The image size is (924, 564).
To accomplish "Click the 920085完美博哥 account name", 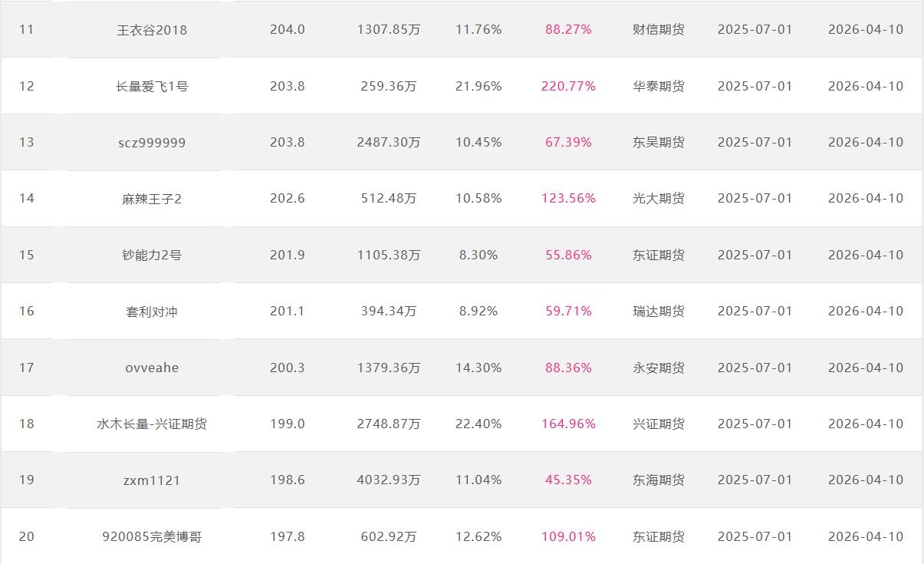I will coord(152,536).
